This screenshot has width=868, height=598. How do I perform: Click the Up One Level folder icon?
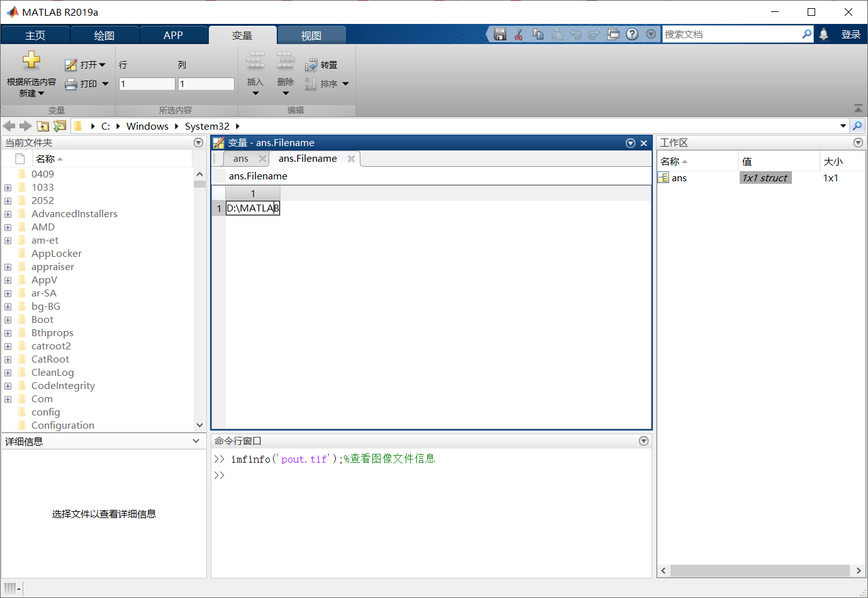point(43,126)
